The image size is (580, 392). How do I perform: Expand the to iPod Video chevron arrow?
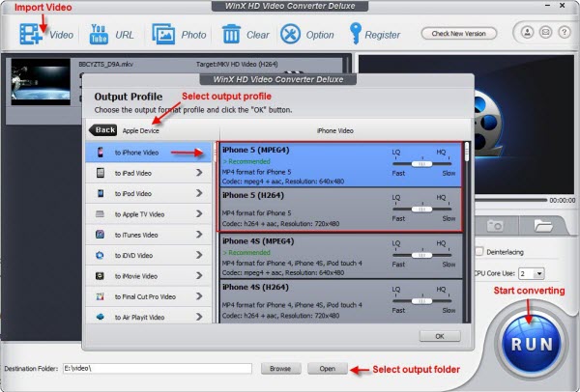pos(199,193)
